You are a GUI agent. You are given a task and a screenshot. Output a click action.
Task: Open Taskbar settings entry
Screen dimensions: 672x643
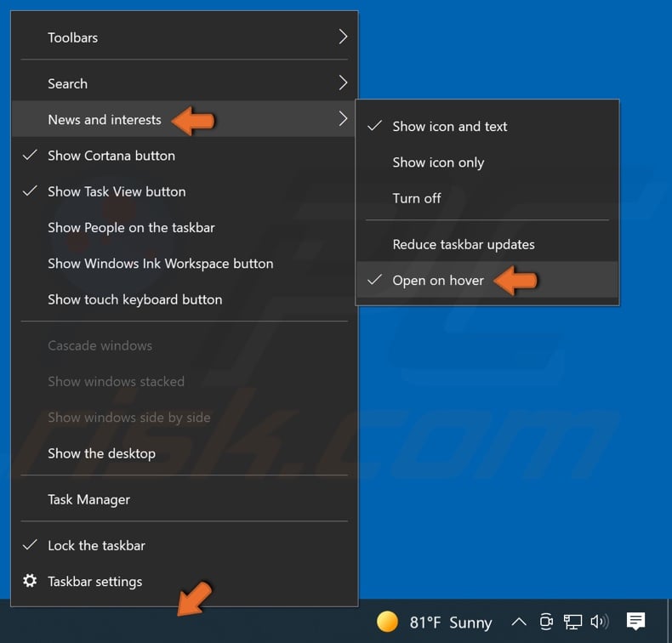click(x=185, y=581)
